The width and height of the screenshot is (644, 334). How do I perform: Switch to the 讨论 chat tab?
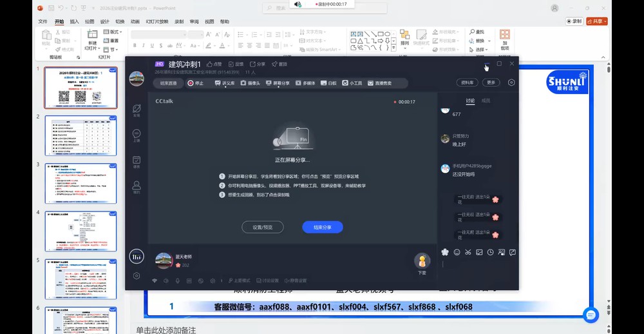(470, 101)
